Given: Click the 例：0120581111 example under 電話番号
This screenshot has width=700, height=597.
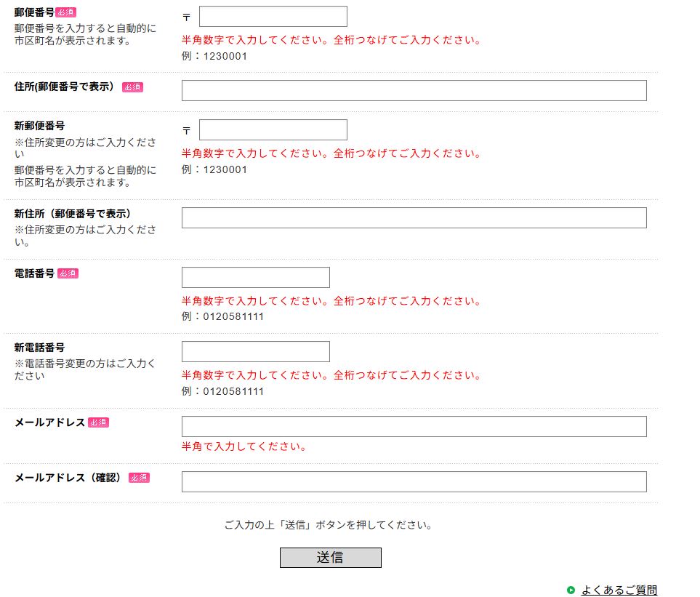Looking at the screenshot, I should [222, 317].
